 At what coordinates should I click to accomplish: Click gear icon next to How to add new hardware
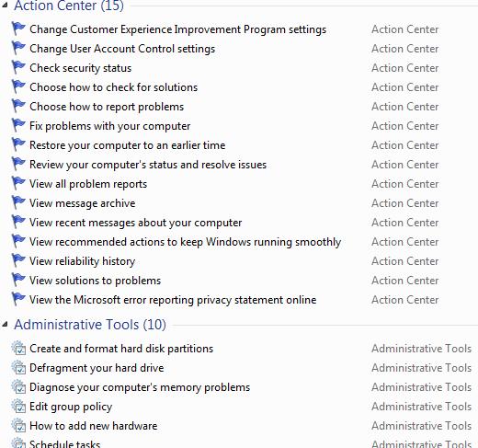[18, 425]
